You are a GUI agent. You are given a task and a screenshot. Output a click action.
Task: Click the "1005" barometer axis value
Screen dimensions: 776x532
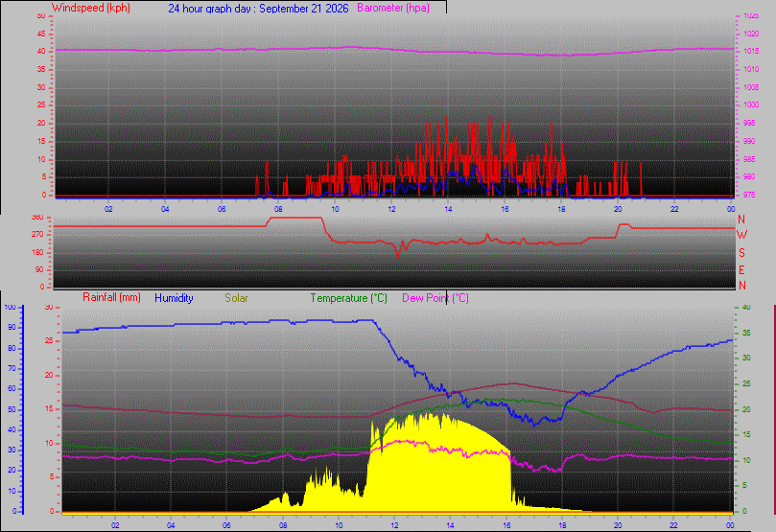pos(751,87)
